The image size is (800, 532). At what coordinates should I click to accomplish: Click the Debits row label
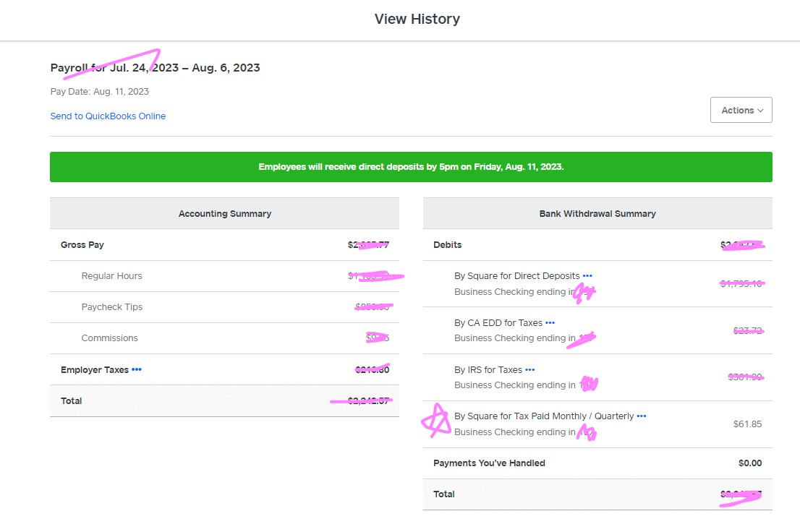[x=447, y=244]
